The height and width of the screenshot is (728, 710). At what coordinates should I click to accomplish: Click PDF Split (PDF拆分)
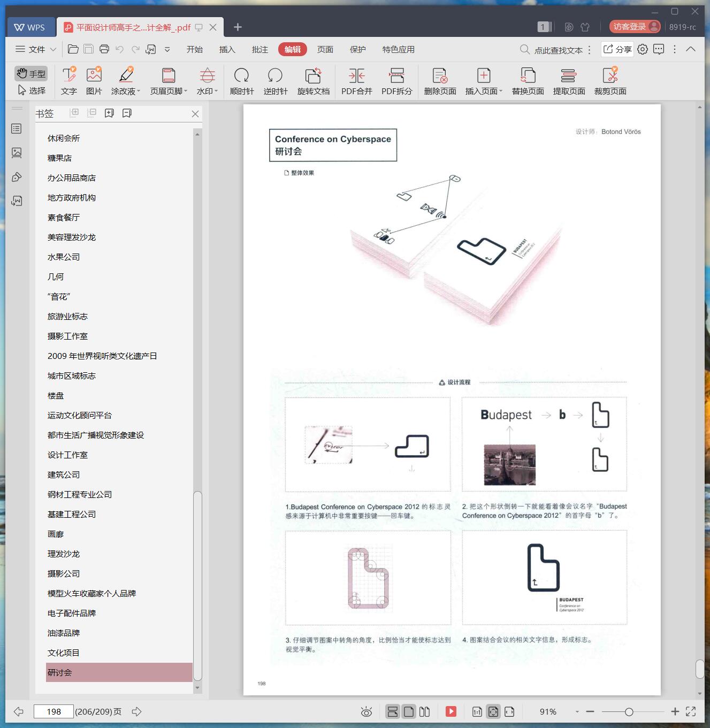(x=396, y=81)
